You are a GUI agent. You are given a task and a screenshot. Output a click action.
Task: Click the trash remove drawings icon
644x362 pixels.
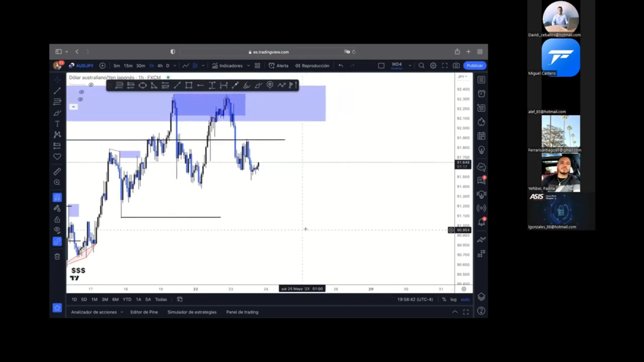point(57,257)
